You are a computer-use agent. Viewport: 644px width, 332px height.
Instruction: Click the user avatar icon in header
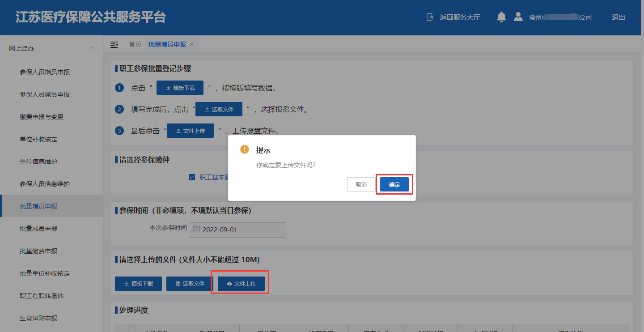pos(518,17)
